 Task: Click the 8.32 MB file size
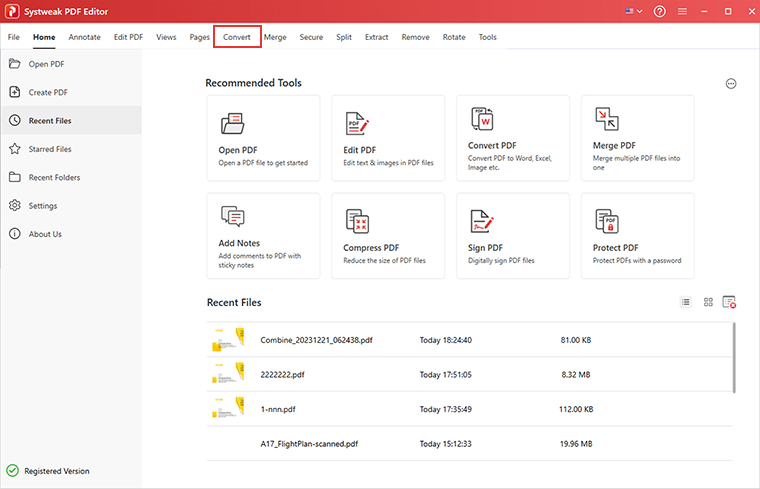tap(576, 375)
